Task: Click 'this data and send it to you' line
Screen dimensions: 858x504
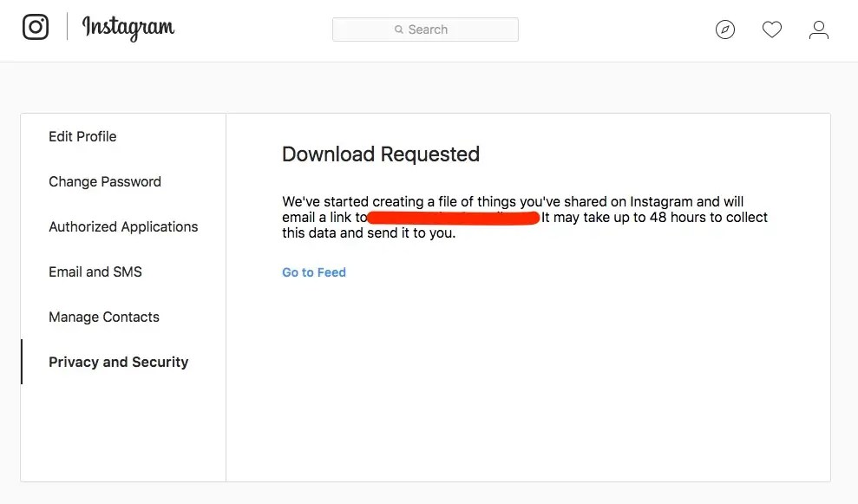Action: pyautogui.click(x=369, y=233)
